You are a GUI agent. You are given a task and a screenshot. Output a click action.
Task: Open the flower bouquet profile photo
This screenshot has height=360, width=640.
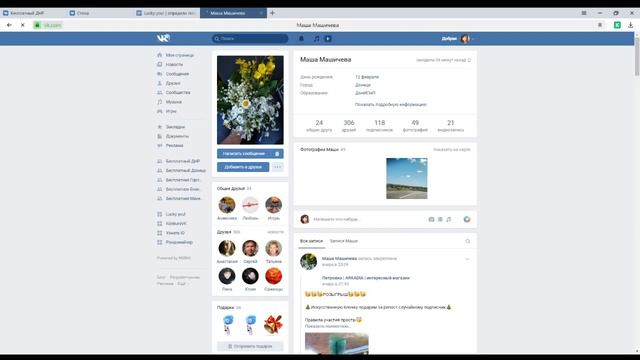coord(250,100)
